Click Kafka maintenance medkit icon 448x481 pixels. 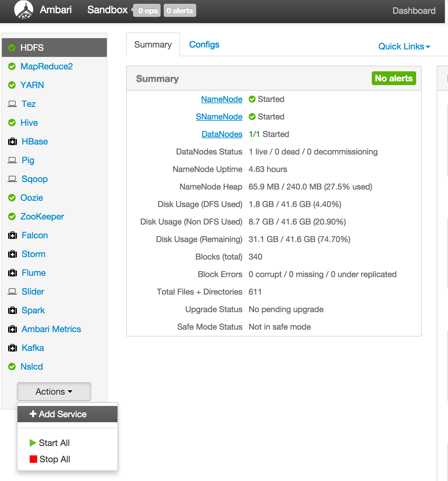(12, 348)
